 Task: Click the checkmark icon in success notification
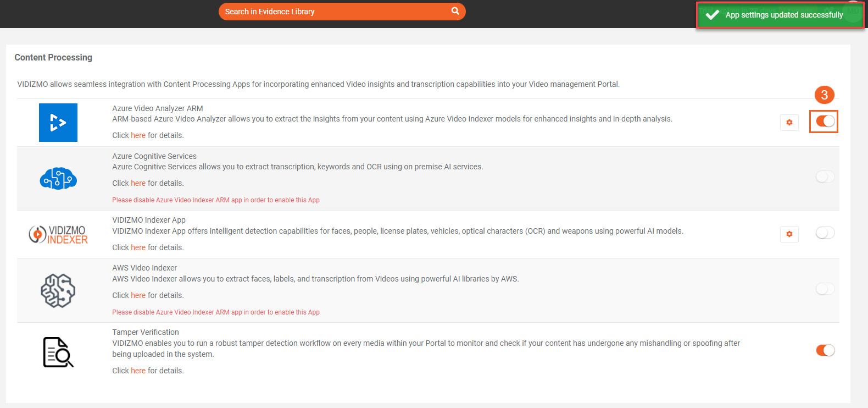[713, 15]
